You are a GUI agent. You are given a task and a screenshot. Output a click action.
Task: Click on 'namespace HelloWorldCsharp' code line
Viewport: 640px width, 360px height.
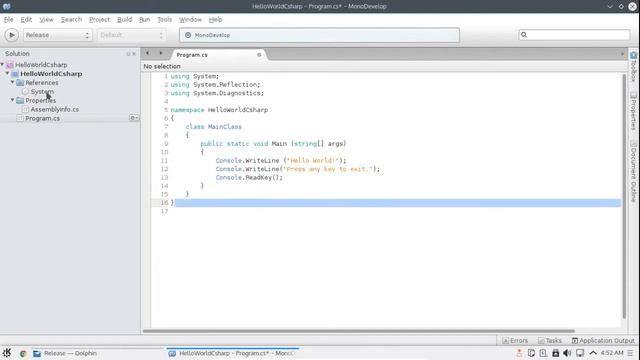coord(219,110)
